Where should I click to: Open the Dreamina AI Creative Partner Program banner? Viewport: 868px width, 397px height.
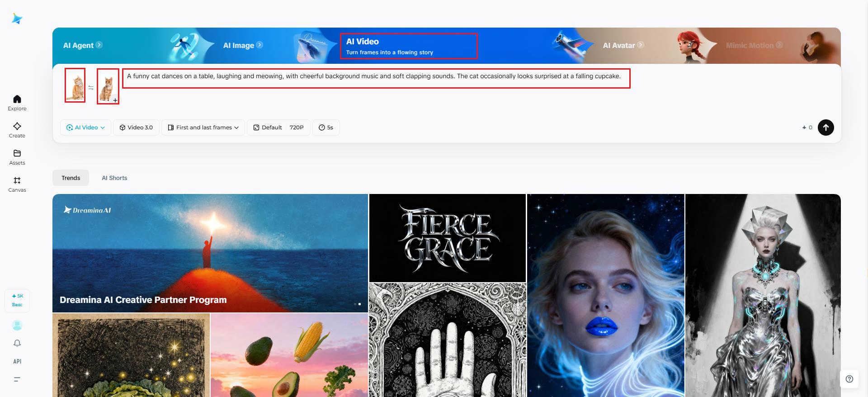coord(210,253)
